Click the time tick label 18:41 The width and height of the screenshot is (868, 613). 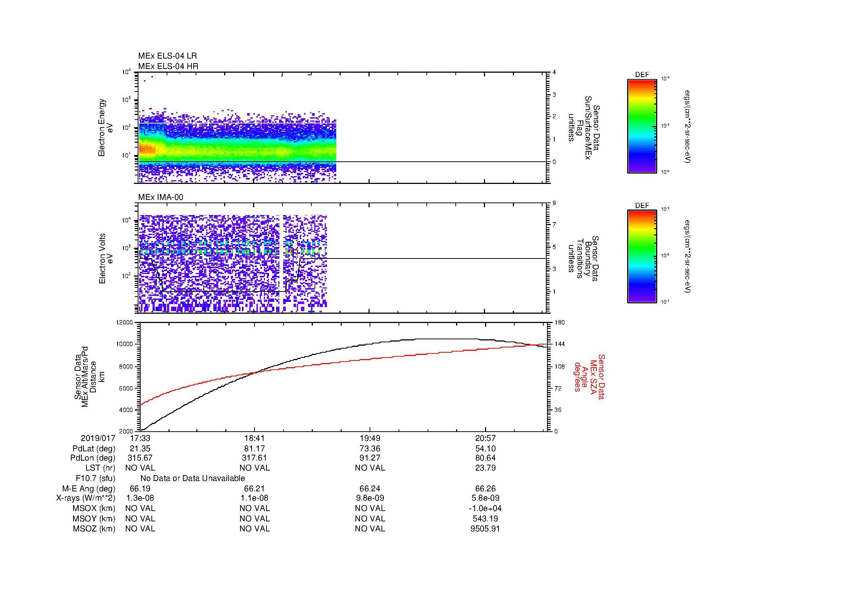tap(255, 438)
